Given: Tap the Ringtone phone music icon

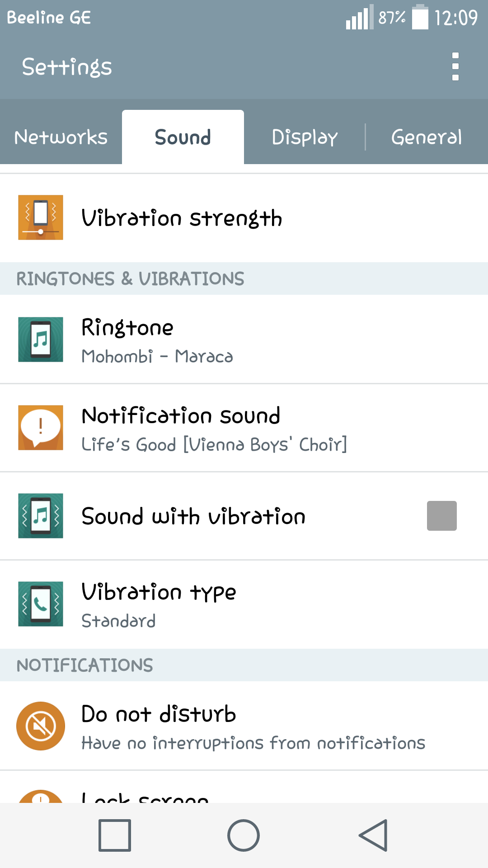Looking at the screenshot, I should point(41,340).
